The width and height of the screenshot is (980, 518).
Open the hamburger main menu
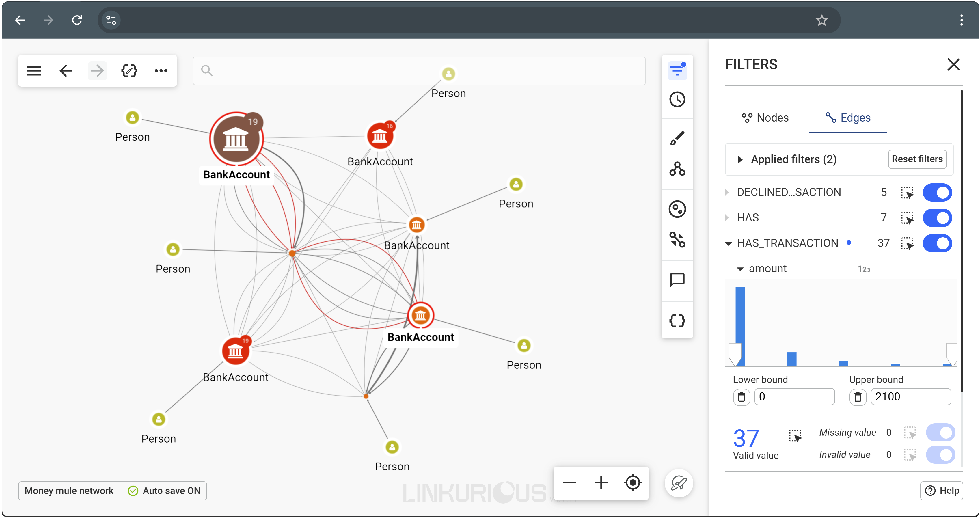pos(34,71)
